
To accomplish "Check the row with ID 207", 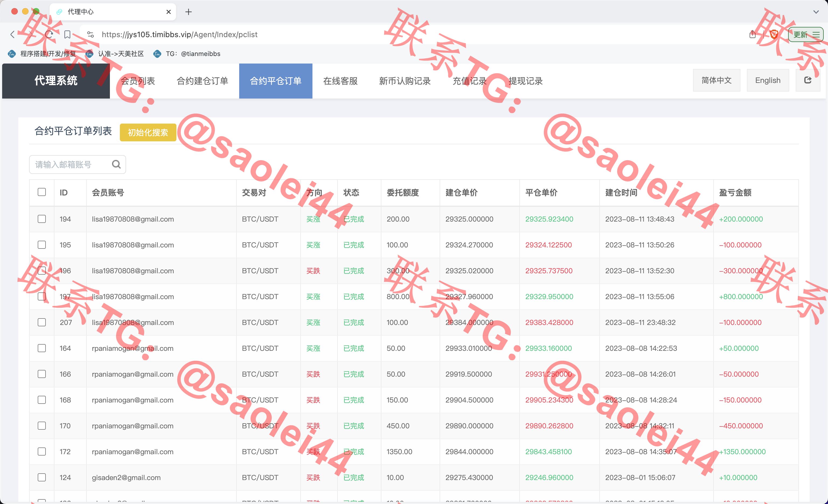I will (x=42, y=322).
